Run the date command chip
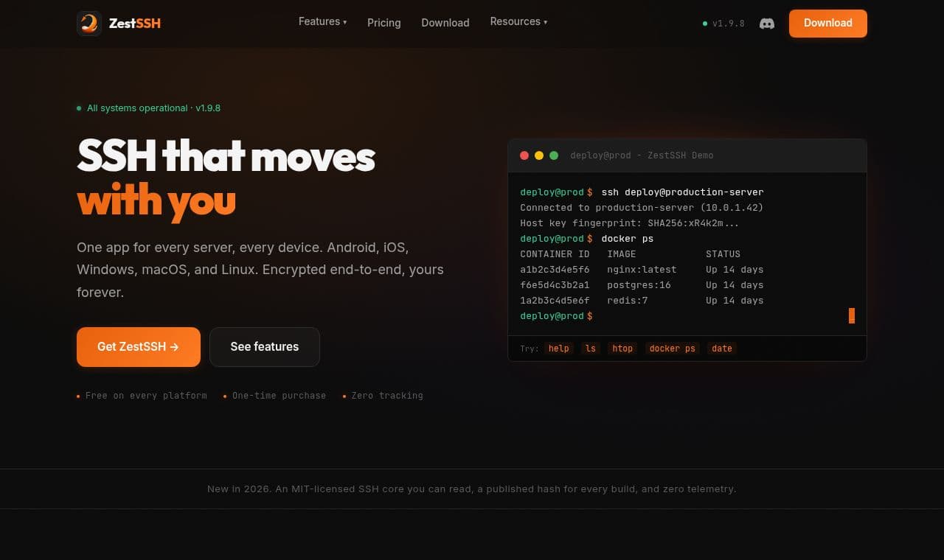944x560 pixels. 722,349
